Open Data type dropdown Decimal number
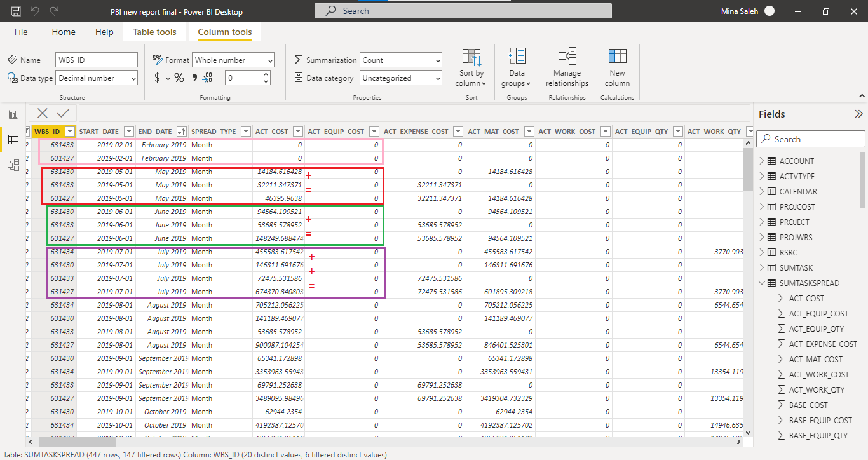The image size is (868, 460). (x=97, y=78)
